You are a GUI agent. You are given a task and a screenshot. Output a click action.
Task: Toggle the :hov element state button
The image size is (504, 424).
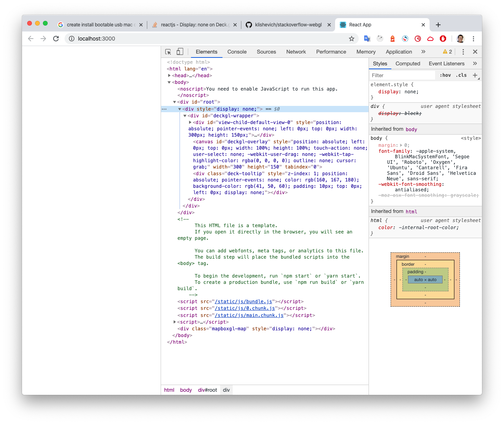(x=445, y=75)
